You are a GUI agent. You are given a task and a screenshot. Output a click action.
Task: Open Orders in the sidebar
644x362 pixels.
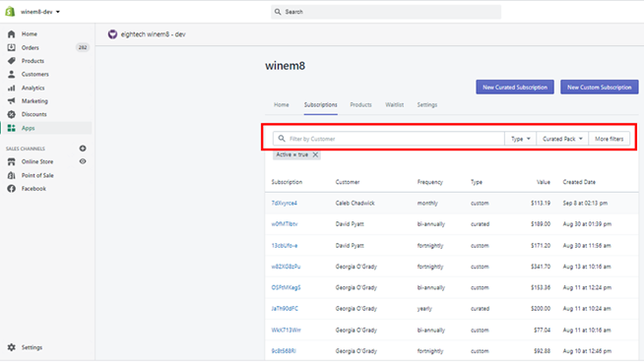pos(31,47)
